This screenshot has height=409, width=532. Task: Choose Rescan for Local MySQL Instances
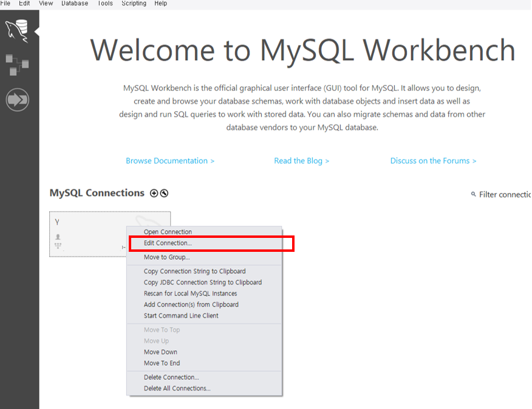pyautogui.click(x=204, y=294)
